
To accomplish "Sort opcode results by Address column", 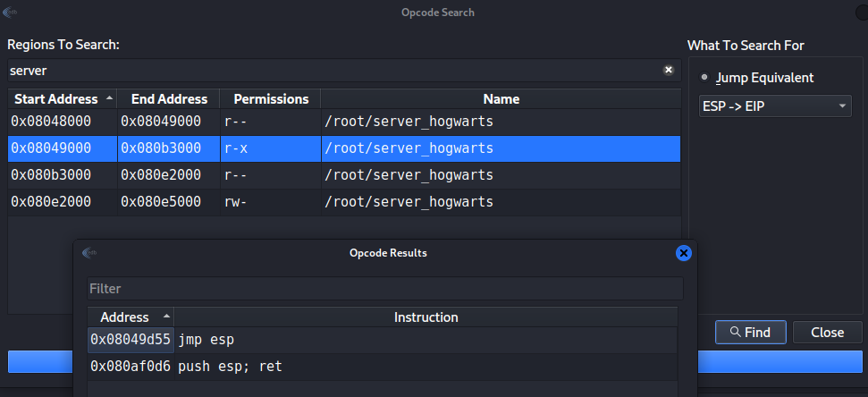I will pos(130,317).
